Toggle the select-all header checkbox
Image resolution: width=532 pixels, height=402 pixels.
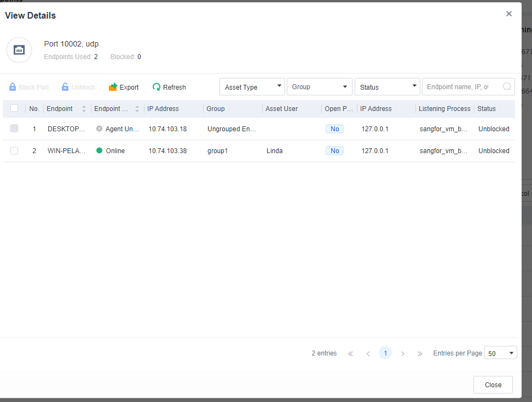(14, 108)
